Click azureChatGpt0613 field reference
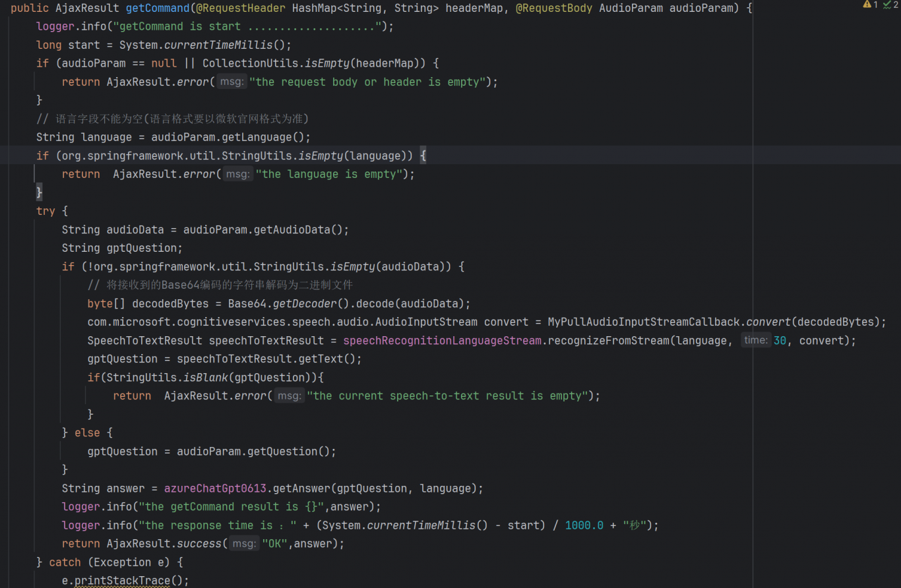Image resolution: width=901 pixels, height=588 pixels. tap(215, 488)
